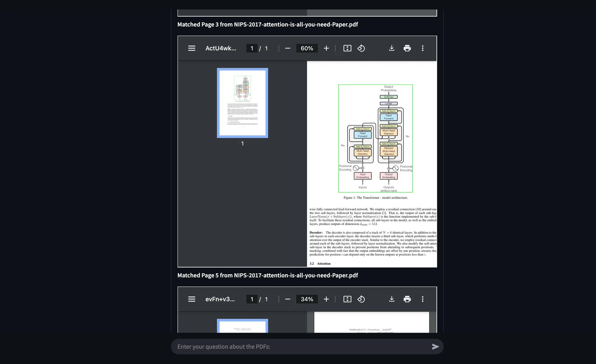Click the question input about the PDFs
Image resolution: width=596 pixels, height=364 pixels.
(x=303, y=347)
